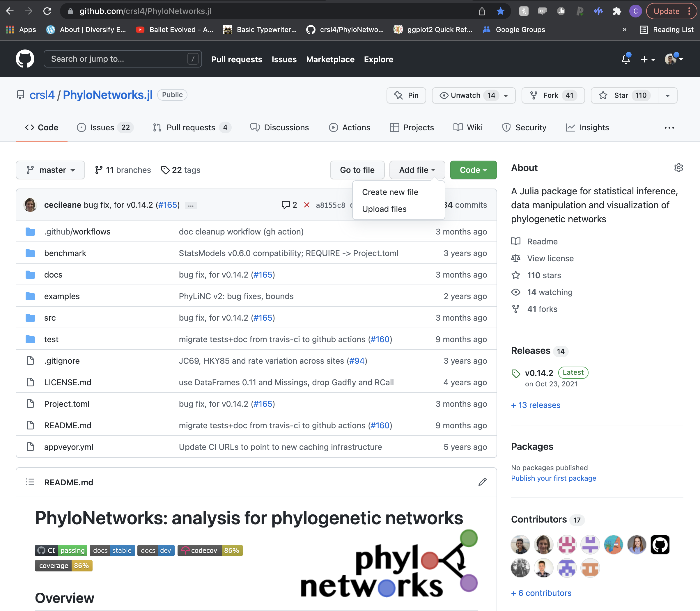Click + 13 releases link
The width and height of the screenshot is (700, 611).
pyautogui.click(x=536, y=405)
